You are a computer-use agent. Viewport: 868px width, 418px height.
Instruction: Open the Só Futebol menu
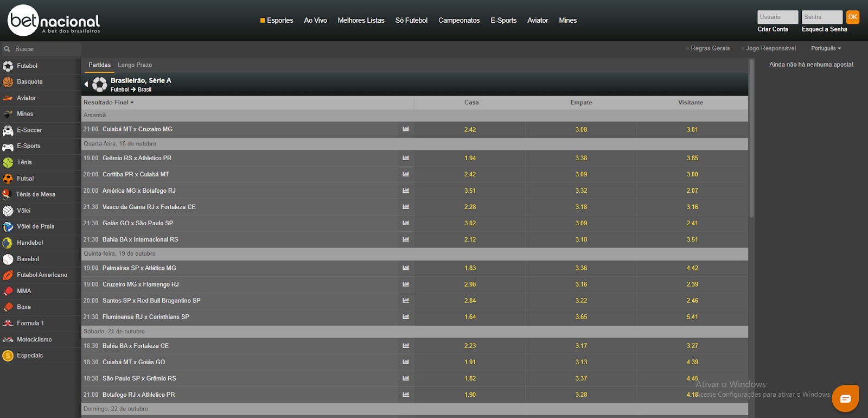click(411, 21)
